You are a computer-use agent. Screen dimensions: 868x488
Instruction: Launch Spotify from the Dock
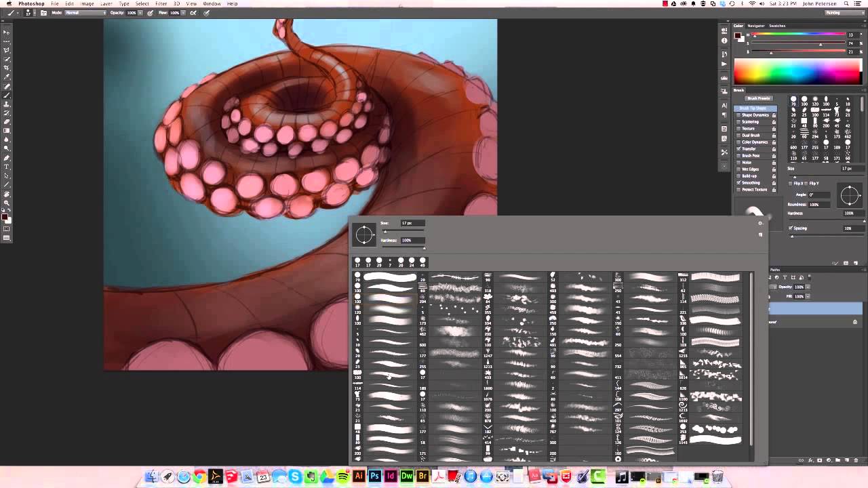click(342, 476)
